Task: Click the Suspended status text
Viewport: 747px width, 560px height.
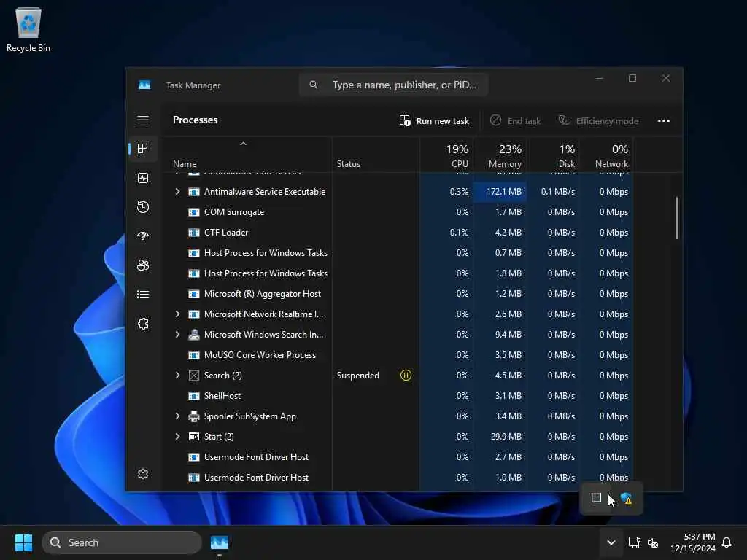Action: (357, 376)
